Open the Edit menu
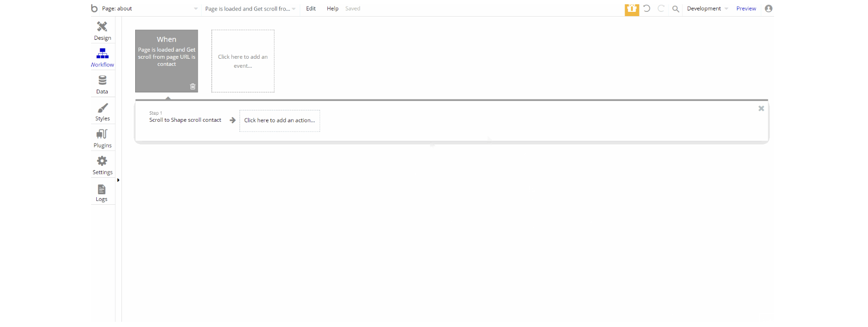Viewport: 868px width, 327px height. 311,9
